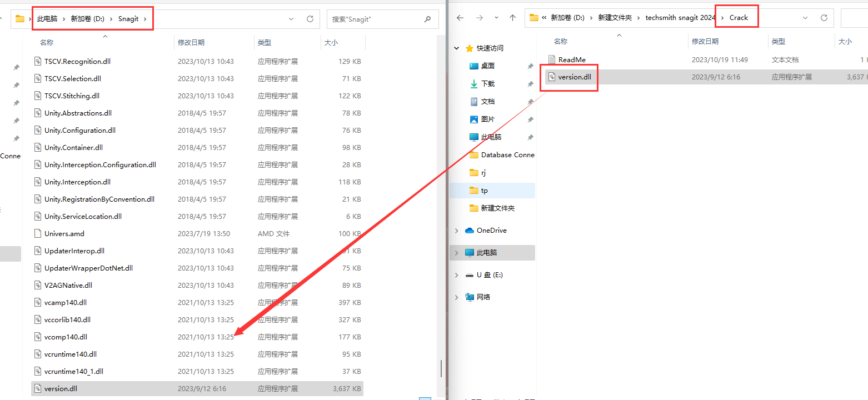This screenshot has width=868, height=400.
Task: Open the rj folder in quick access
Action: click(x=483, y=172)
